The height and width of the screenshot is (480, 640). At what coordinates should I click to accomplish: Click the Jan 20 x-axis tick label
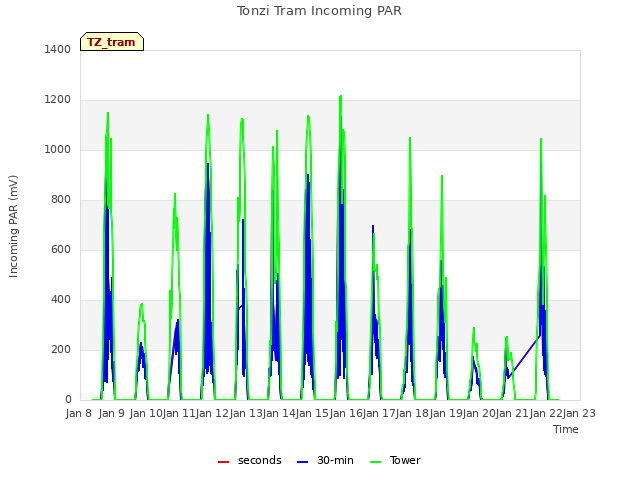tap(479, 413)
